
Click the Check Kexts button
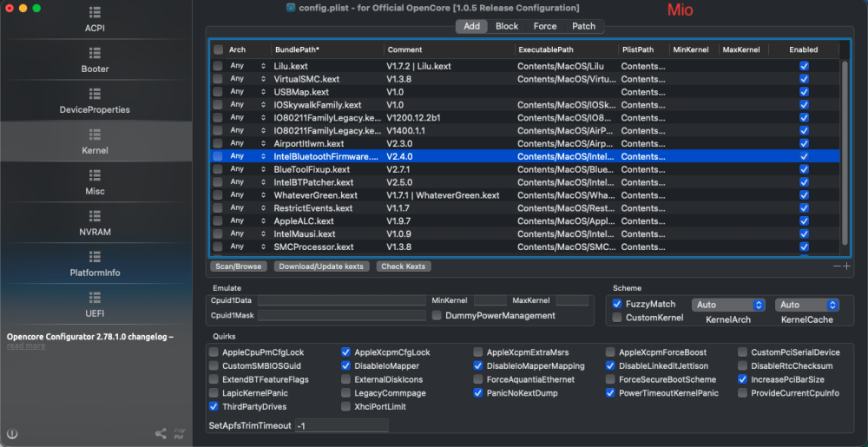coord(404,266)
